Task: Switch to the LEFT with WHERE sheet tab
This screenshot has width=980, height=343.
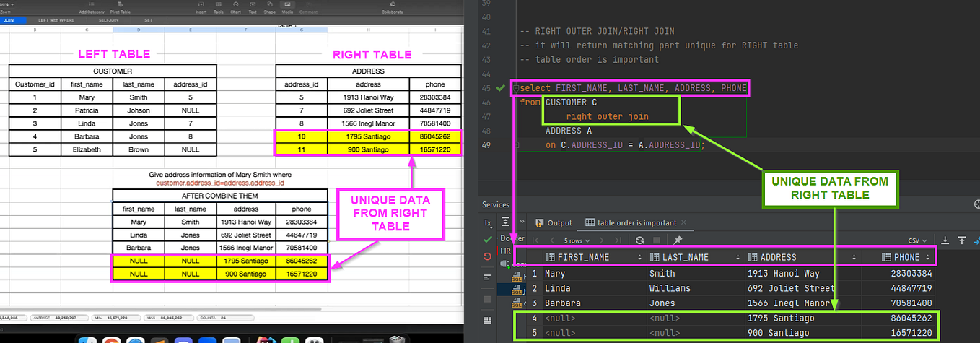Action: coord(56,20)
